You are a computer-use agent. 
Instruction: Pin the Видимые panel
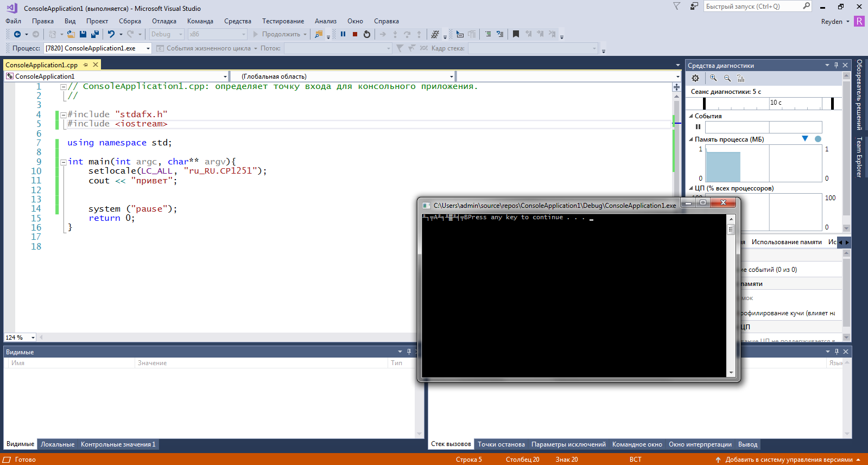coord(409,352)
